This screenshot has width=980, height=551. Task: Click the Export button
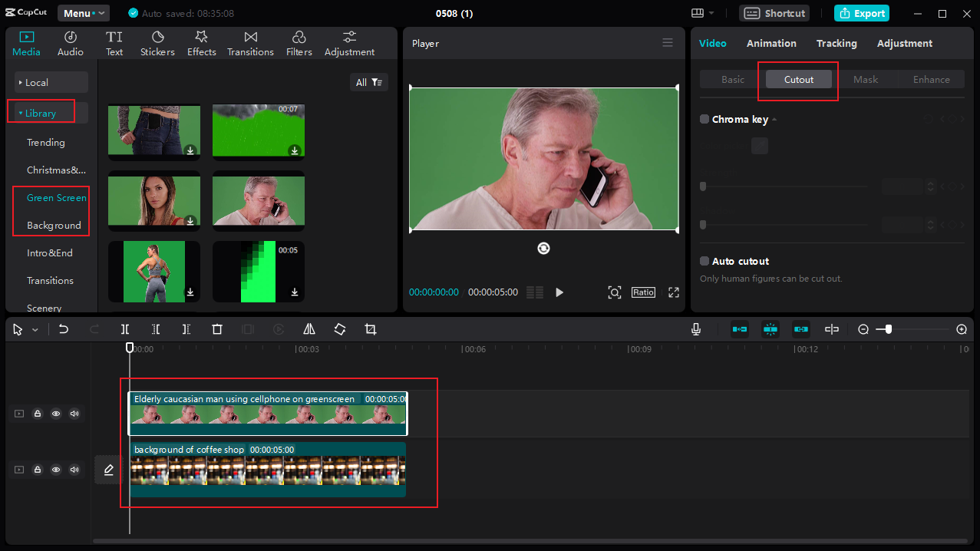862,13
